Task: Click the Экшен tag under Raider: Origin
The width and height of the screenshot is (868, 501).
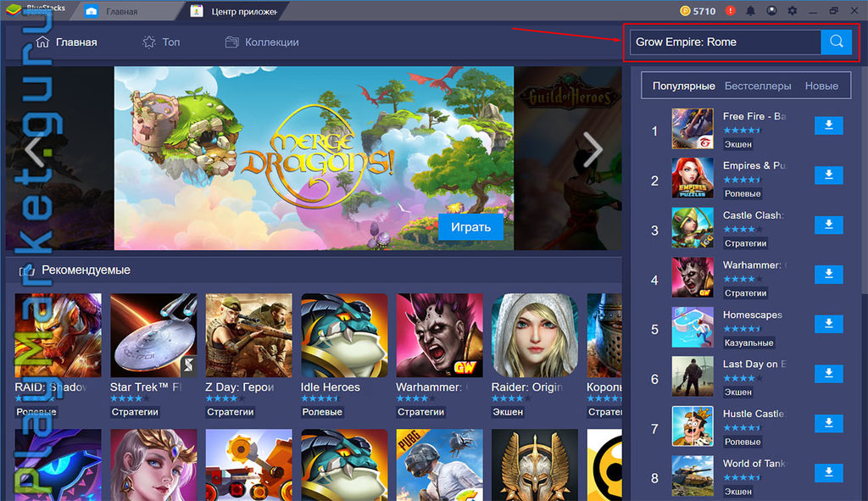Action: 508,412
